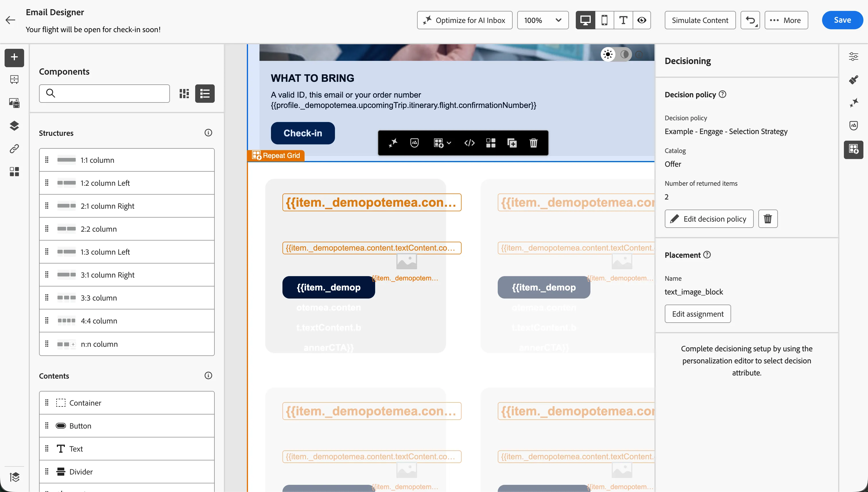
Task: Click Simulate Content button
Action: 700,20
